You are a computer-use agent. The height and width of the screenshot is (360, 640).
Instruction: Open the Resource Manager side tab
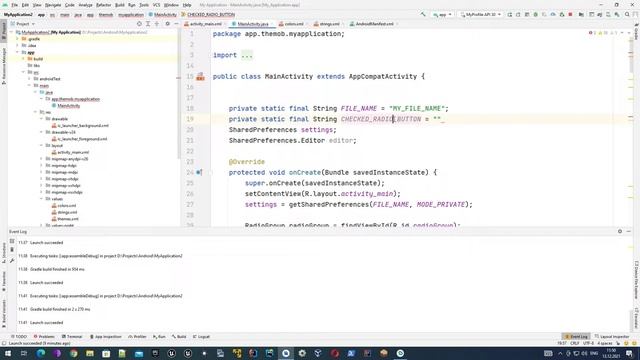tap(4, 65)
